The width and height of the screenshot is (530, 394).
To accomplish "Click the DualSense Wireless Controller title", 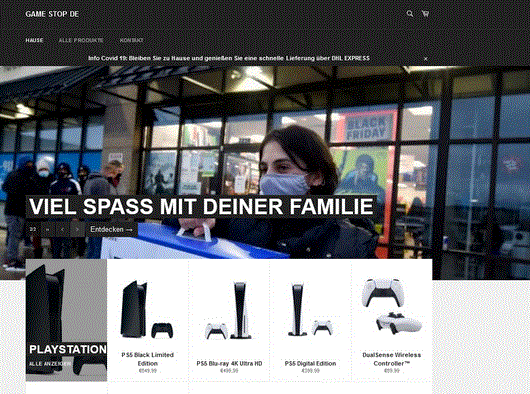I will (391, 359).
